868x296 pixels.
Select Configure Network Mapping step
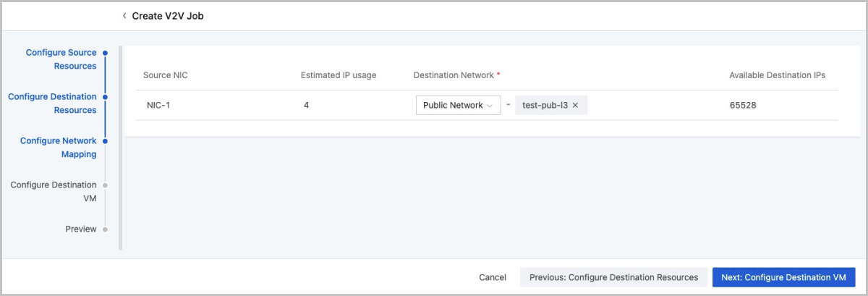tap(58, 147)
